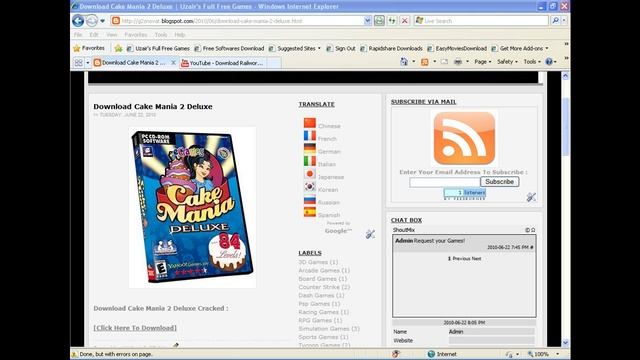Click the magnifier search button
The width and height of the screenshot is (640, 360).
point(555,20)
